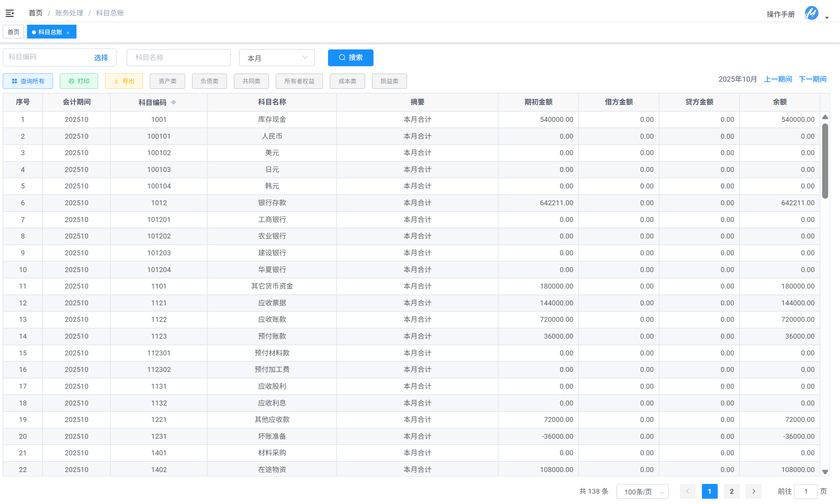Open 账务处理 in breadcrumb
This screenshot has width=840, height=504.
tap(69, 13)
